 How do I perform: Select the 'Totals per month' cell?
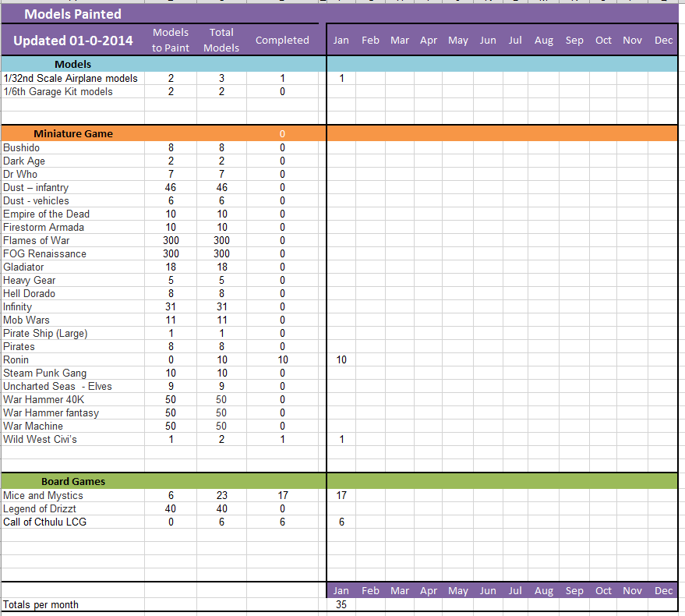click(x=73, y=604)
